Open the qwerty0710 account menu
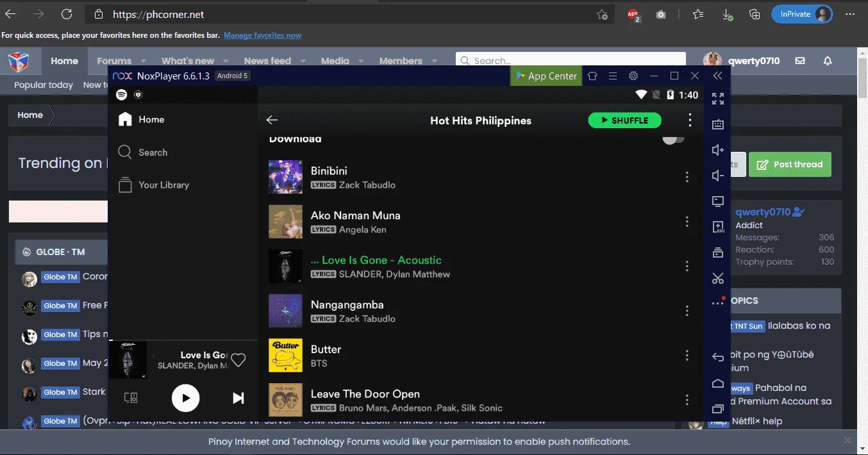The height and width of the screenshot is (455, 868). point(742,61)
